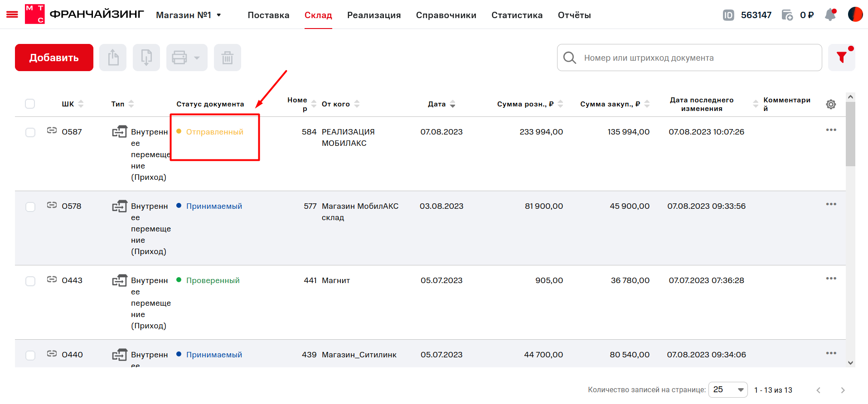The height and width of the screenshot is (404, 868).
Task: Click the import document icon
Action: (x=146, y=58)
